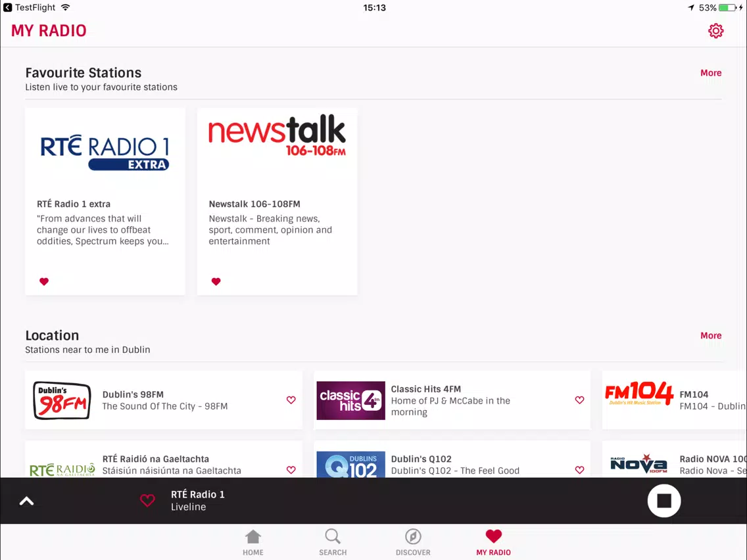Tap 'The Sound Of The City - 98FM'
747x560 pixels.
tap(165, 406)
